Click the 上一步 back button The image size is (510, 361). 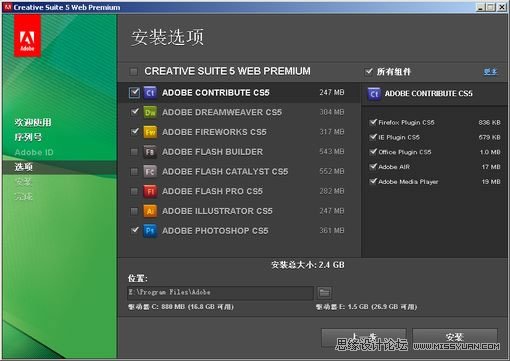(x=364, y=337)
